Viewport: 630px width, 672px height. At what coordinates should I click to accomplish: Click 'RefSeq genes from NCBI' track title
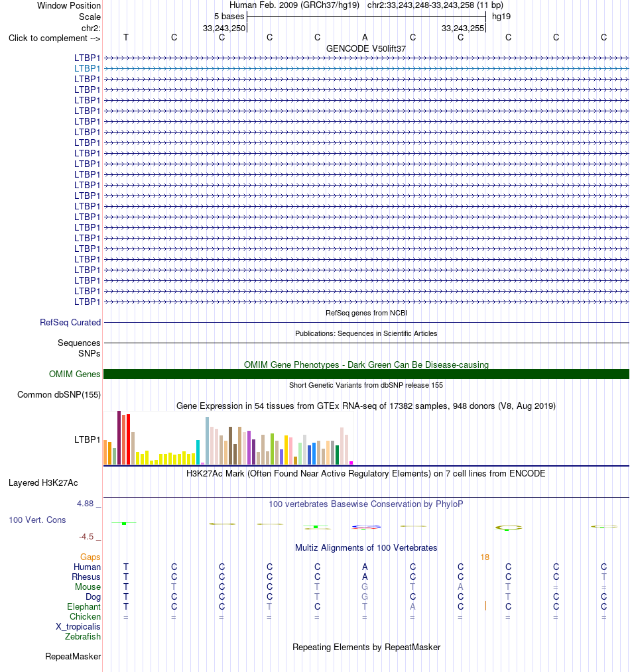[x=366, y=313]
